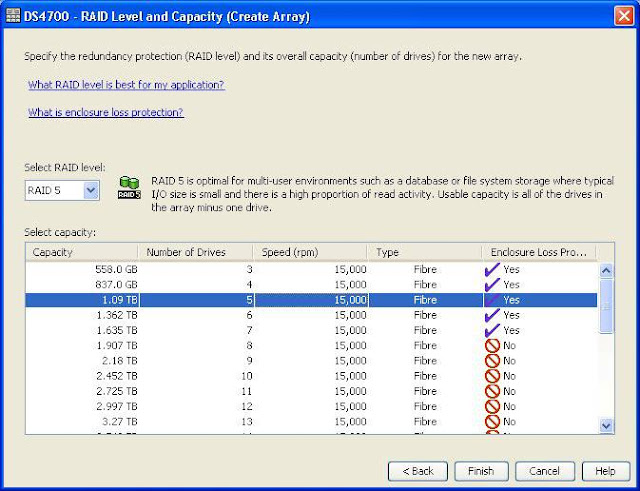The width and height of the screenshot is (640, 491).
Task: Click the prohibited icon in 1.907 TB row
Action: pos(492,346)
